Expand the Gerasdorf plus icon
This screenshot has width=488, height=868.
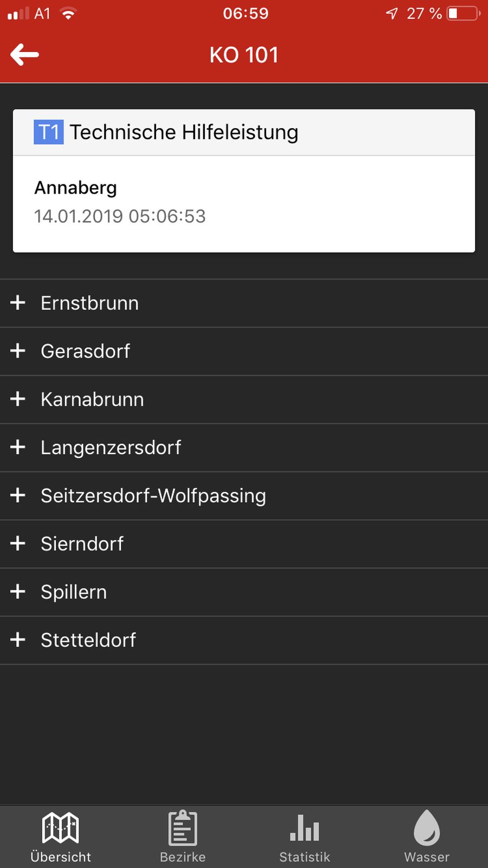coord(18,351)
